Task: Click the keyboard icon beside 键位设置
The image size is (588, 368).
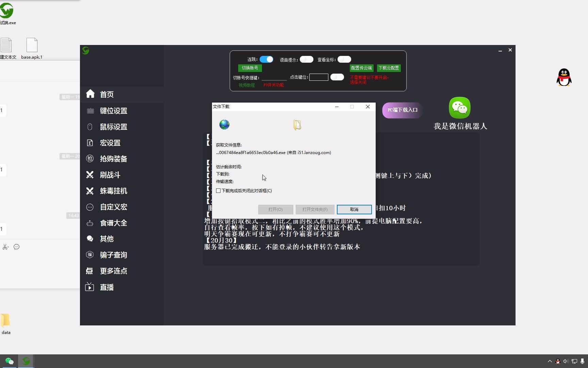Action: 90,111
